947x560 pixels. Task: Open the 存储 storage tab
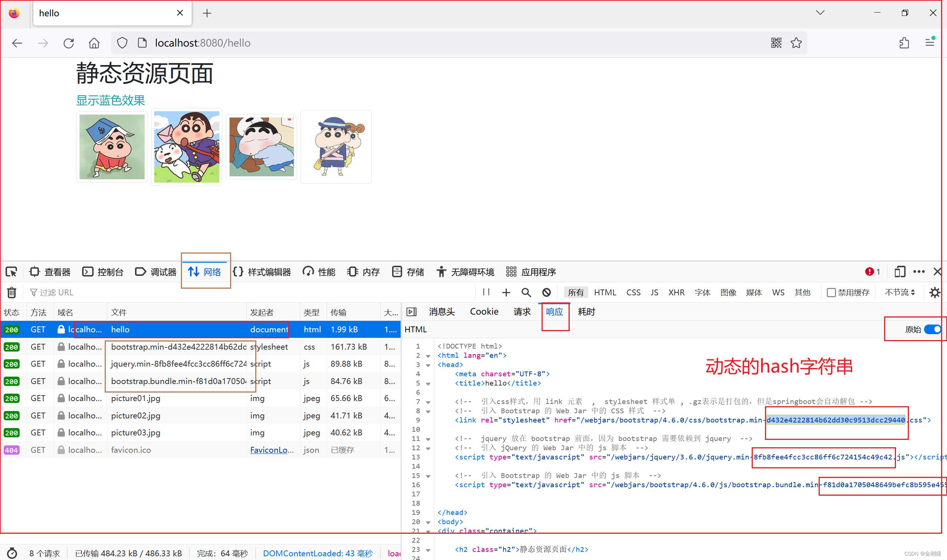coord(408,272)
